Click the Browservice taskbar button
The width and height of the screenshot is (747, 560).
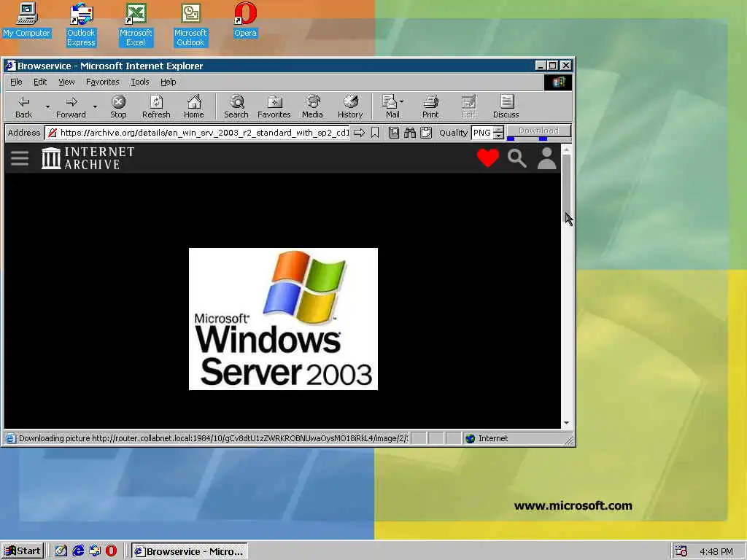coord(189,551)
